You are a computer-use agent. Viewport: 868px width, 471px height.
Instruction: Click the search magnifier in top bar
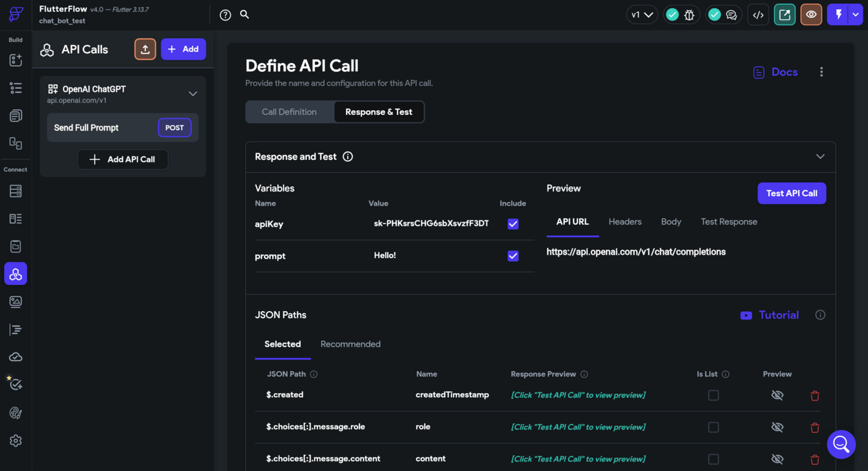(x=245, y=14)
